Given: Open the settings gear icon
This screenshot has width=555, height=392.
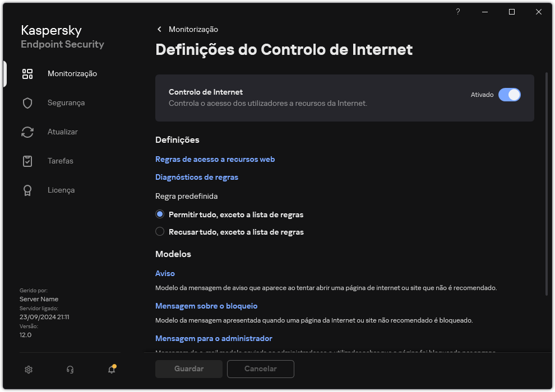Looking at the screenshot, I should coord(28,370).
